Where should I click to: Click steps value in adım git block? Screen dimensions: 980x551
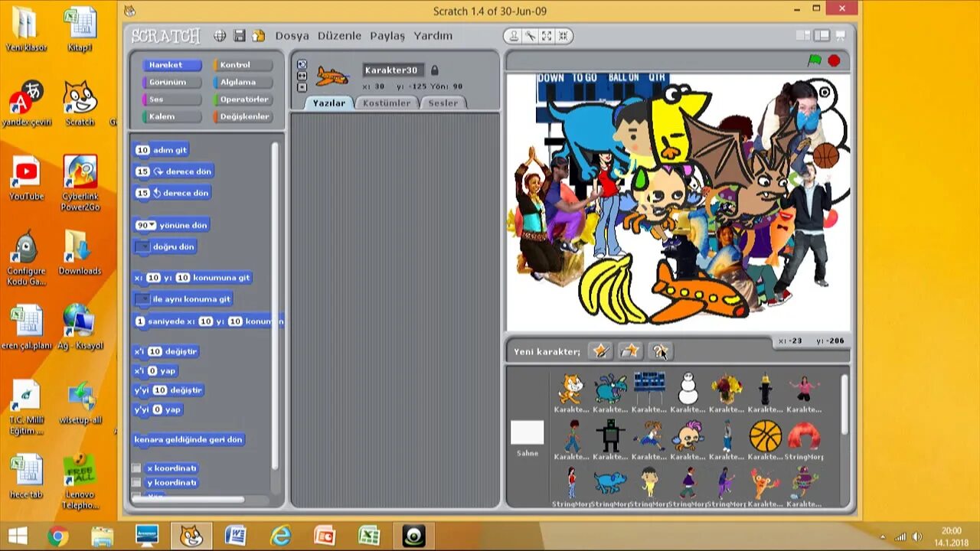pyautogui.click(x=142, y=150)
